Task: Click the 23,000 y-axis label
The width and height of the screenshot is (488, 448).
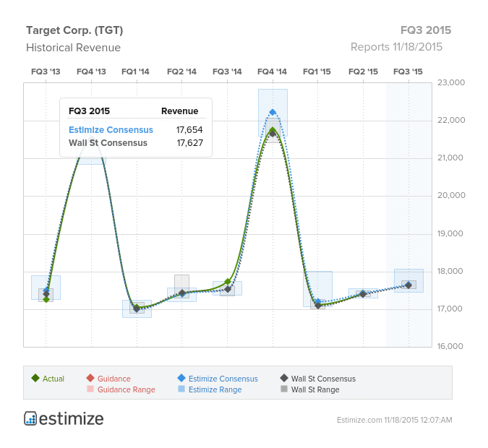Action: coord(451,82)
